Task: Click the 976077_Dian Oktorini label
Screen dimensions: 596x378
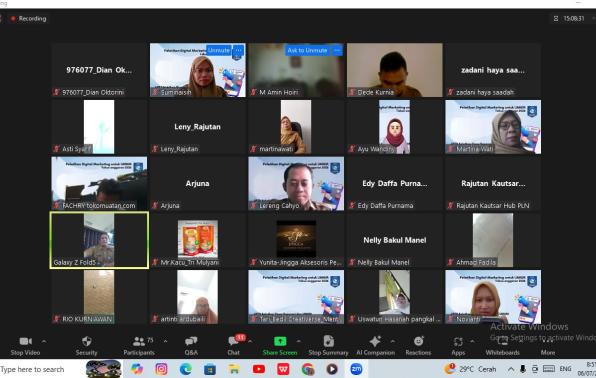Action: click(x=93, y=92)
